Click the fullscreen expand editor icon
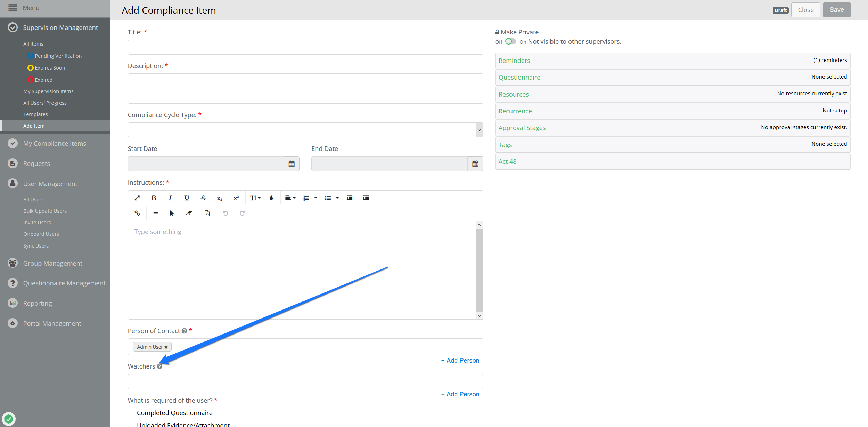The width and height of the screenshot is (868, 427). tap(137, 198)
